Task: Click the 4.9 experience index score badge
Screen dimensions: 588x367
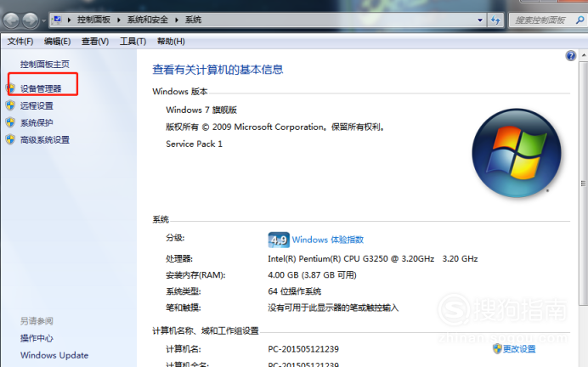Action: coord(279,240)
